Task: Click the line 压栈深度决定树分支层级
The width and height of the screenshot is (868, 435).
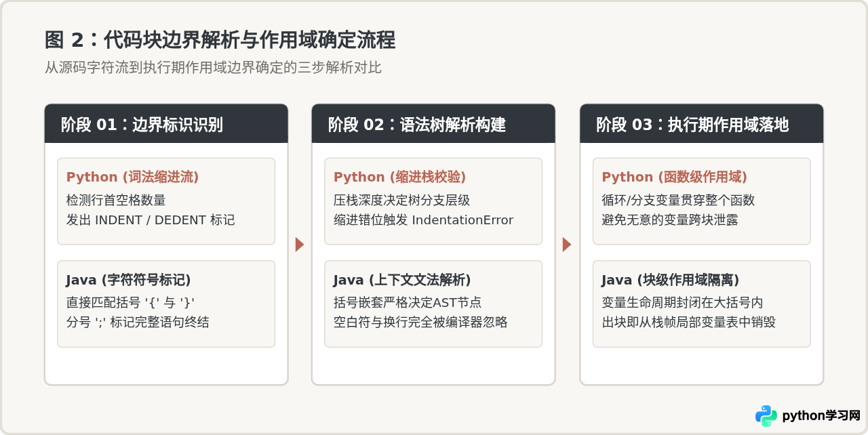Action: pyautogui.click(x=401, y=200)
